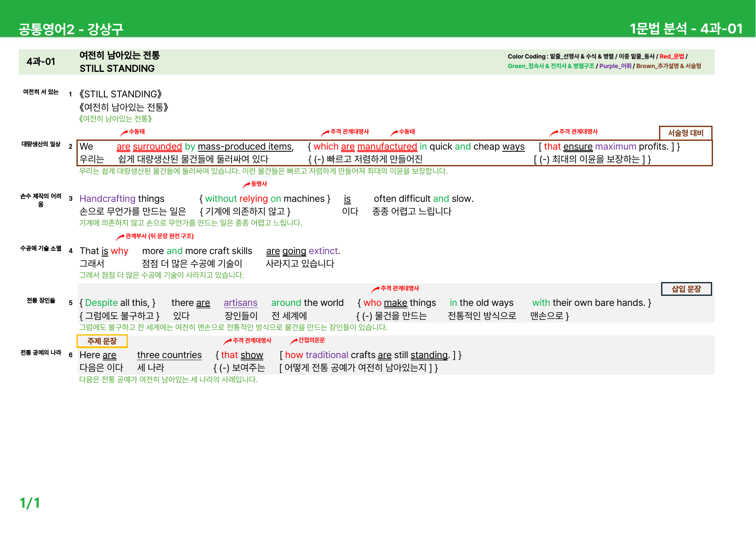Viewport: 756px width, 534px height.
Task: Click the arrow for 주격 관계대명사 above 'that show'
Action: (x=228, y=341)
